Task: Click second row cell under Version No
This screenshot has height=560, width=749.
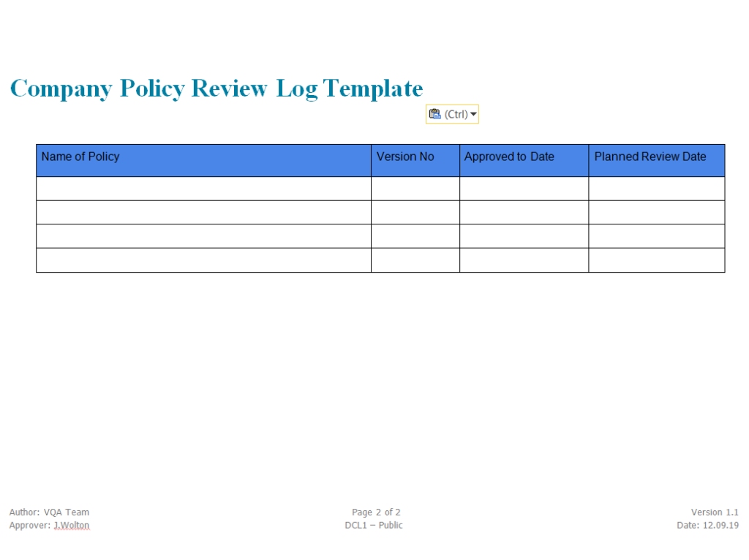Action: point(415,213)
